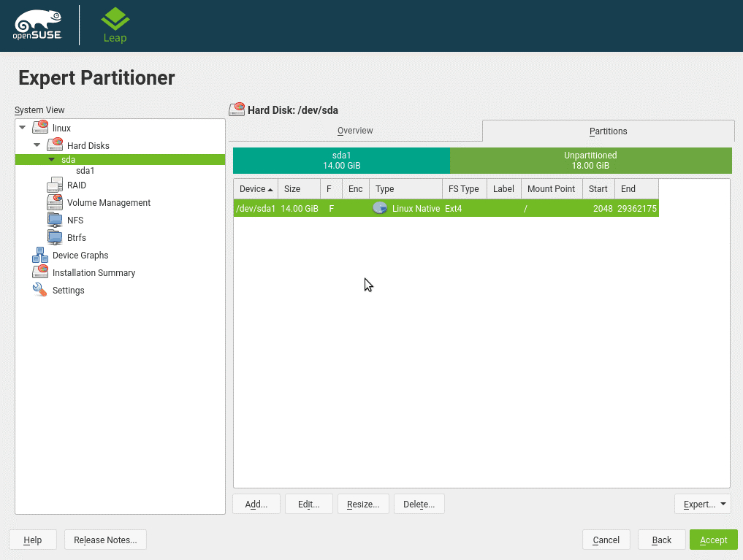This screenshot has width=743, height=560.
Task: Sort by Device column header
Action: [x=256, y=189]
